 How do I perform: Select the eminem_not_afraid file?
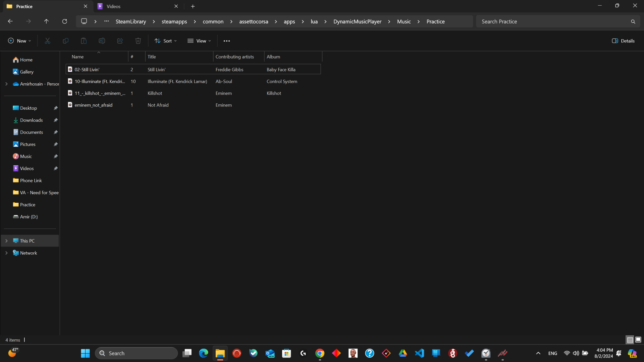pos(193,105)
